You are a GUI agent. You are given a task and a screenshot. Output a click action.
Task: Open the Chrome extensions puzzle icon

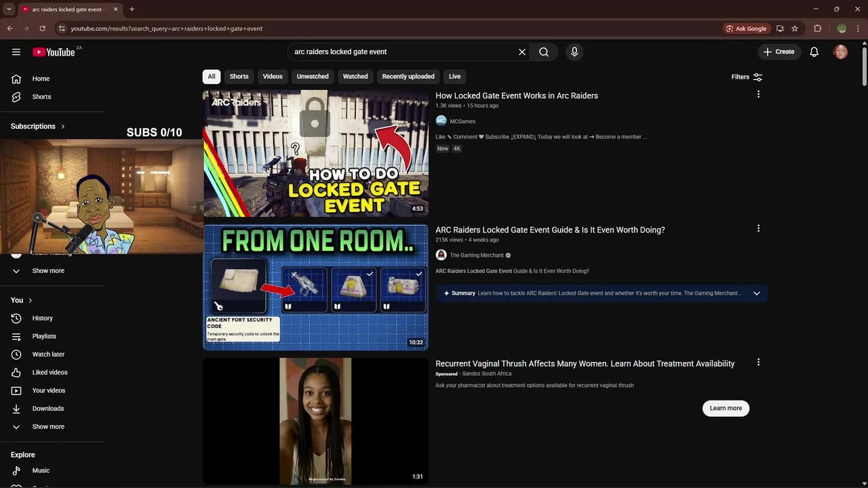[x=818, y=28]
